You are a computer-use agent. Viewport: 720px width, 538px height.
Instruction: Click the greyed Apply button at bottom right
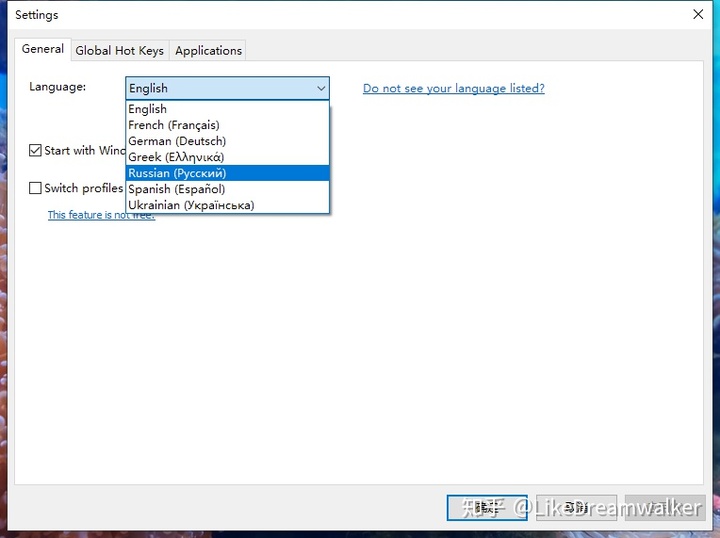coord(665,508)
